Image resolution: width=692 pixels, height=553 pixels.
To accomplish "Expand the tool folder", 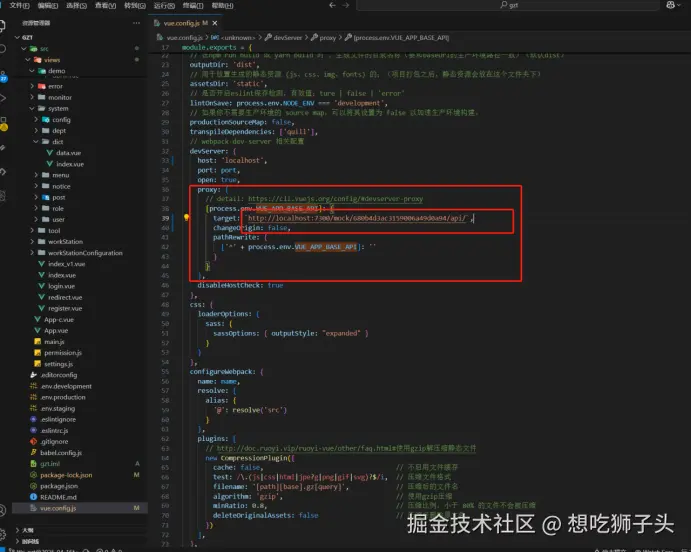I will click(32, 230).
